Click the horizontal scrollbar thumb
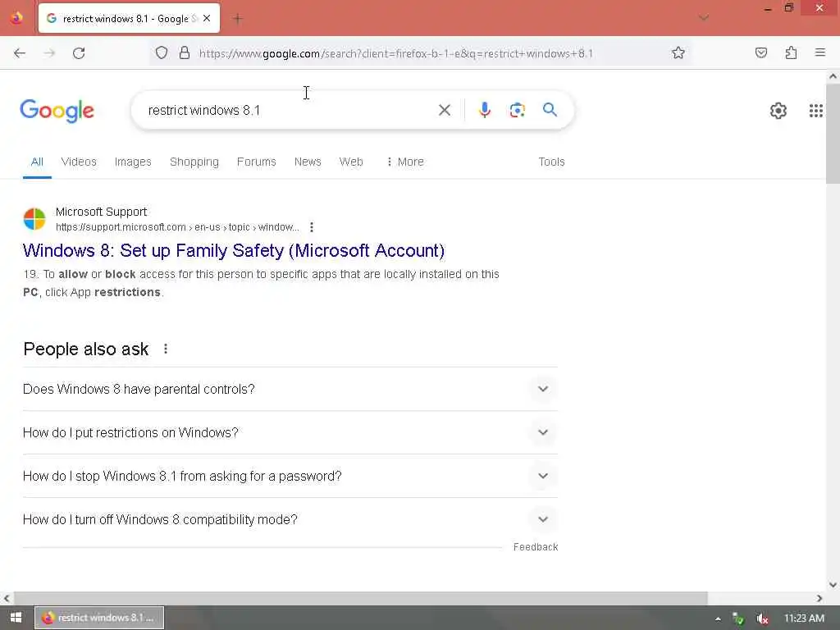The image size is (840, 630). (x=361, y=598)
